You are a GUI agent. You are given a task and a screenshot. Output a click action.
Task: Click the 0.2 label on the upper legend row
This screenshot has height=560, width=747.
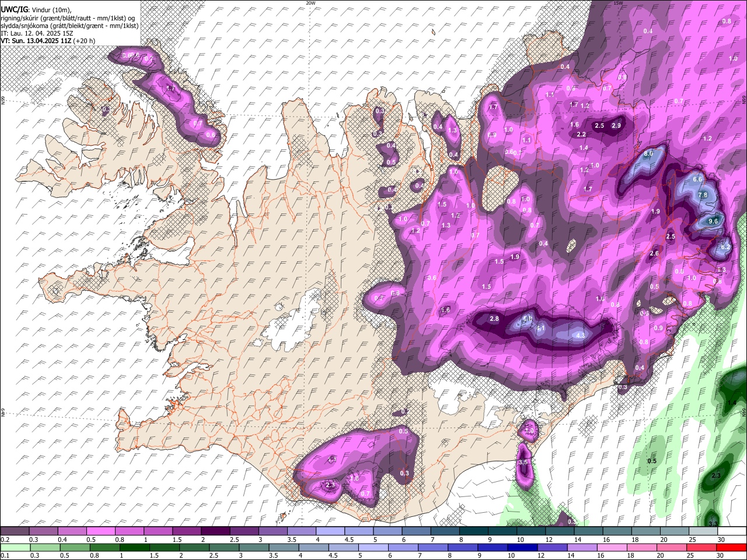pos(5,540)
